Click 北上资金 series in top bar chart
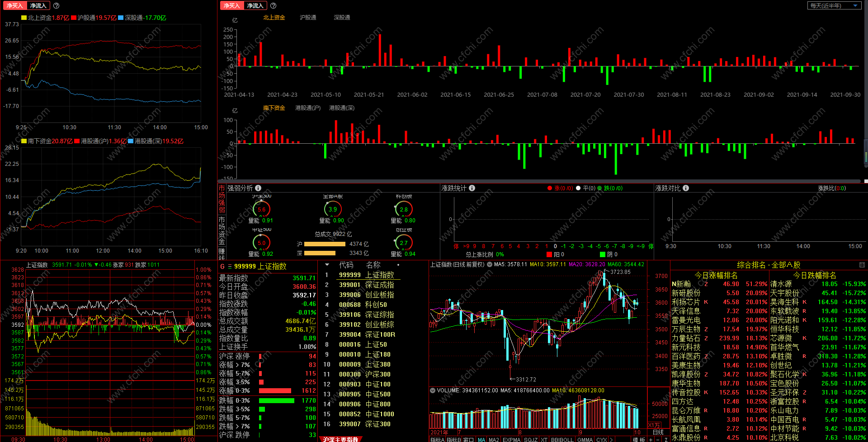Viewport: 868px width, 442px height. pos(274,18)
